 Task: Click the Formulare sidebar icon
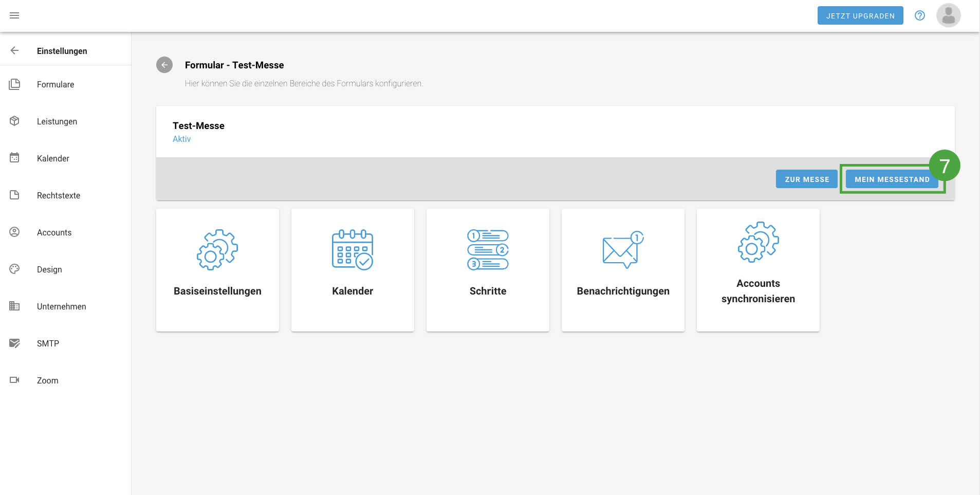pos(14,84)
